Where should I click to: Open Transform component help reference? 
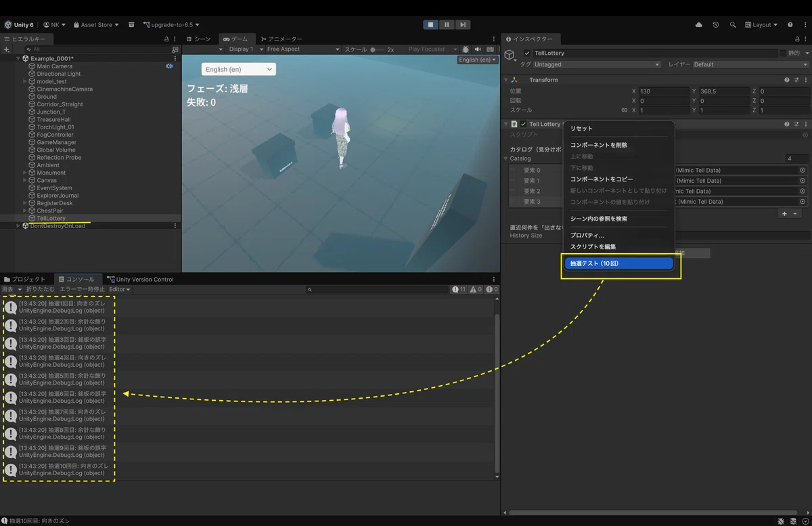point(787,80)
